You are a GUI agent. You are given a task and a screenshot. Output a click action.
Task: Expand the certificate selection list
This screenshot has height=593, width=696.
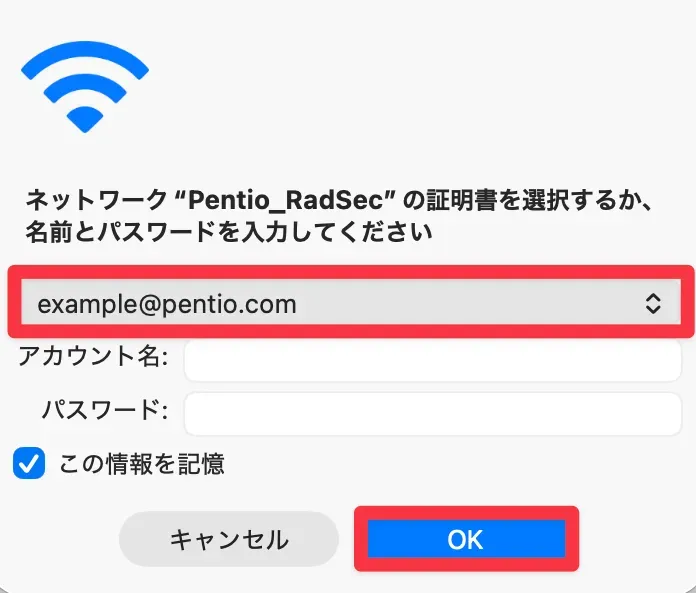(x=652, y=304)
